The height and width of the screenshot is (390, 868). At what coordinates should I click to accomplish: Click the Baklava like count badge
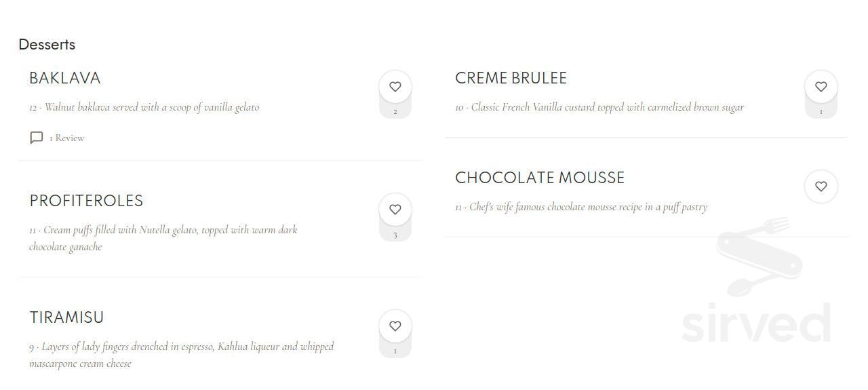tap(395, 112)
